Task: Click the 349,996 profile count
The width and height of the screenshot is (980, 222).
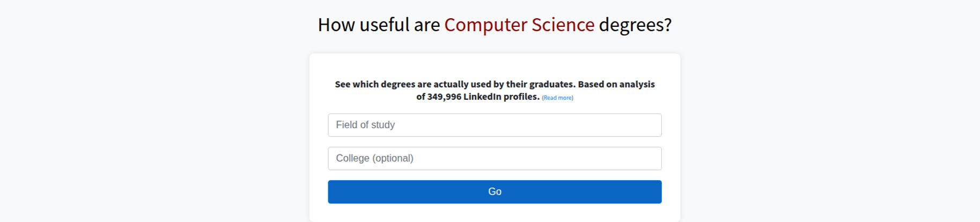Action: point(444,97)
